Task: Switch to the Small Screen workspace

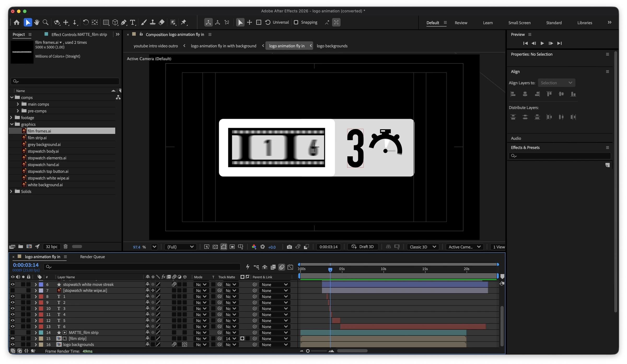Action: (x=519, y=23)
